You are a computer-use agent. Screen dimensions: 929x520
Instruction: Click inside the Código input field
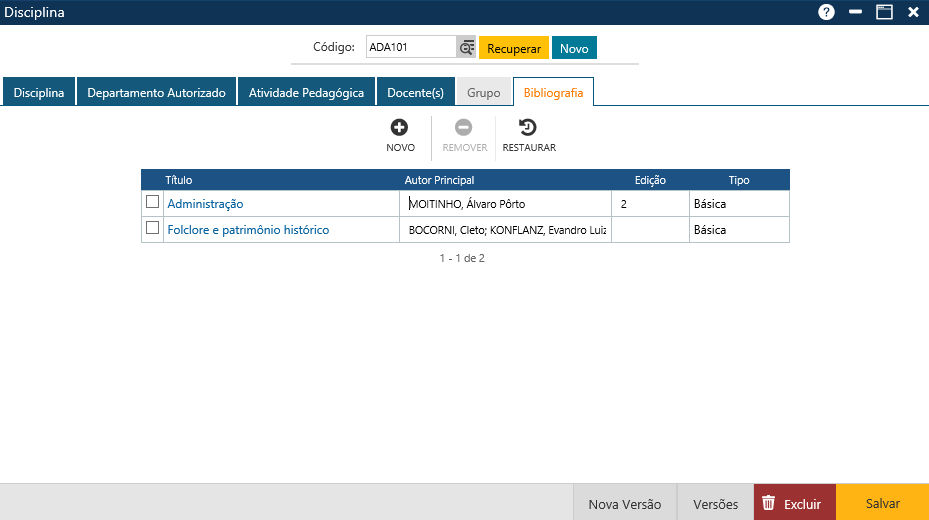tap(410, 48)
